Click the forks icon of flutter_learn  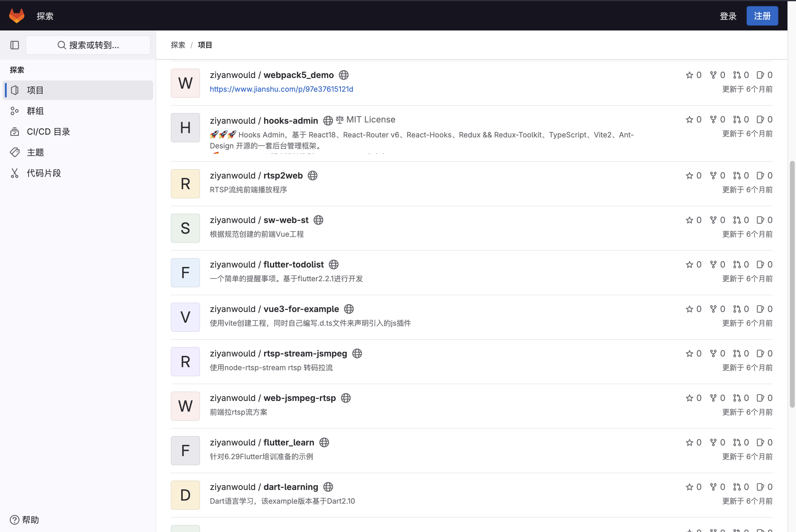713,442
